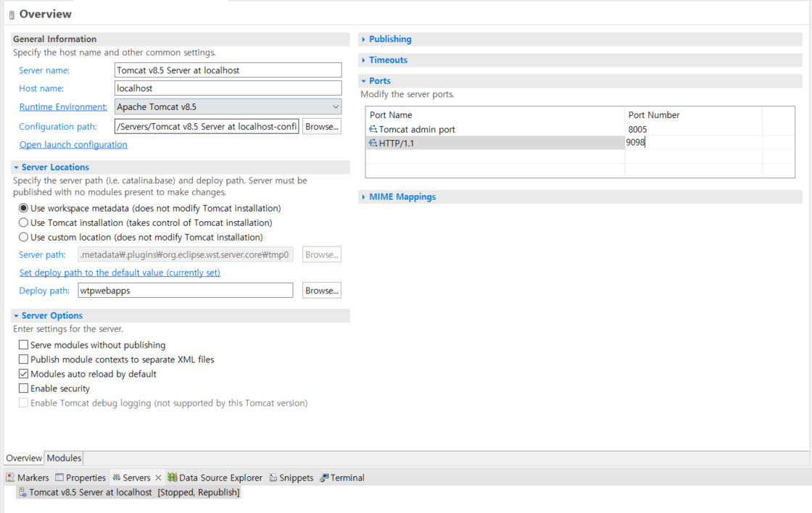This screenshot has width=812, height=513.
Task: Select the HTTP/1.1 port name cell
Action: click(x=495, y=143)
